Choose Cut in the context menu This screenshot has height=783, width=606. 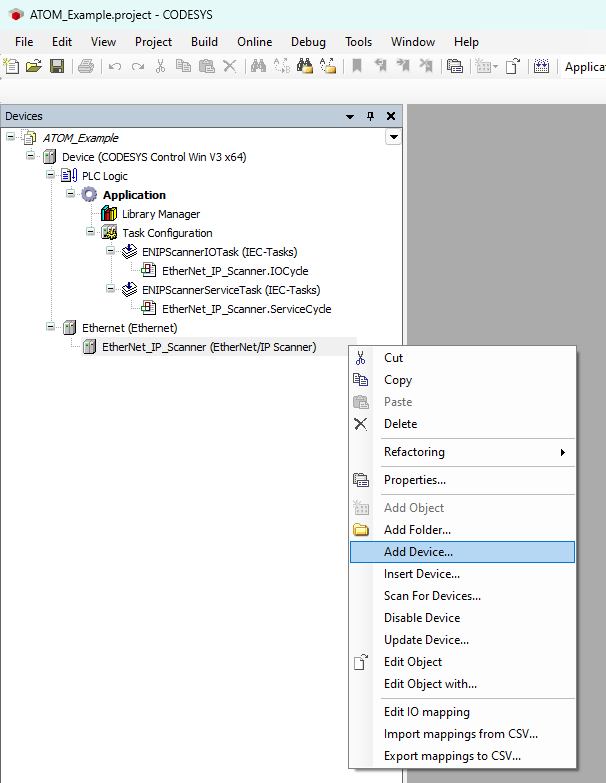tap(462, 358)
